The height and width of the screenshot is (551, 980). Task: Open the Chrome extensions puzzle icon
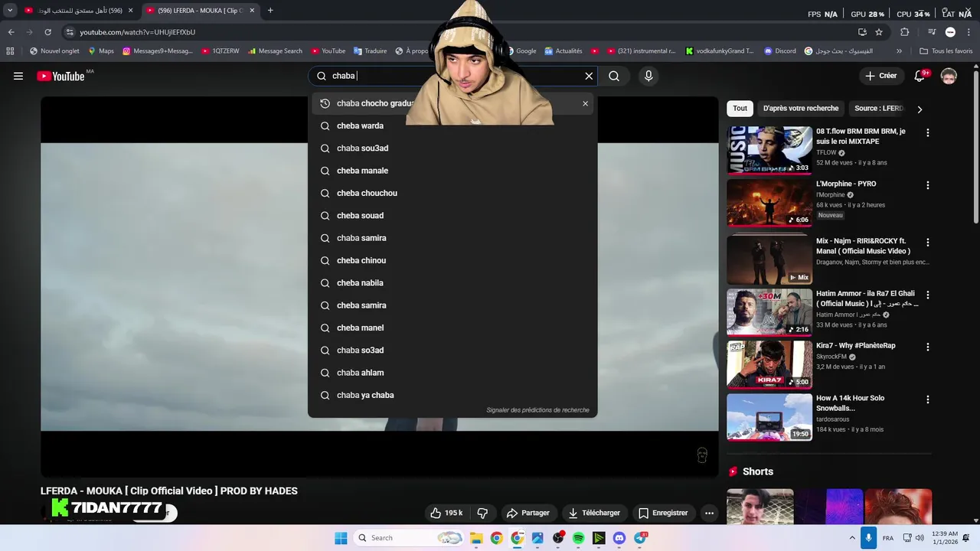[x=905, y=32]
